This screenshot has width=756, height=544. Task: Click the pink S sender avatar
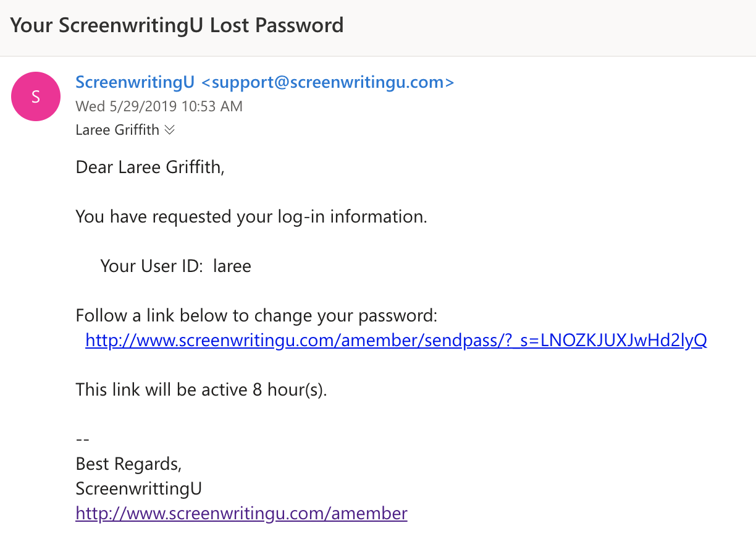pos(36,96)
